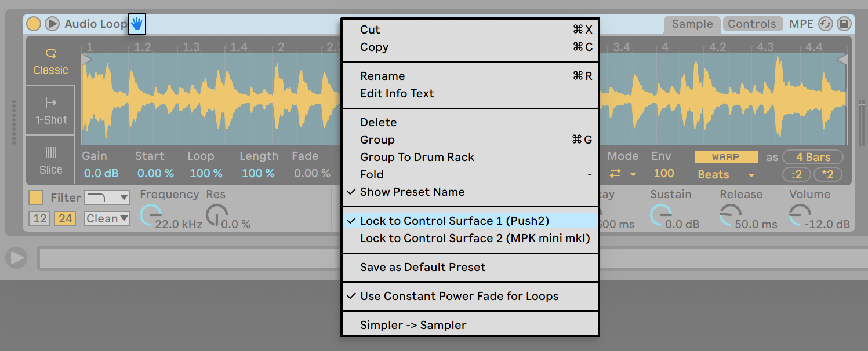
Task: Click the blue hand lock icon
Action: 136,24
